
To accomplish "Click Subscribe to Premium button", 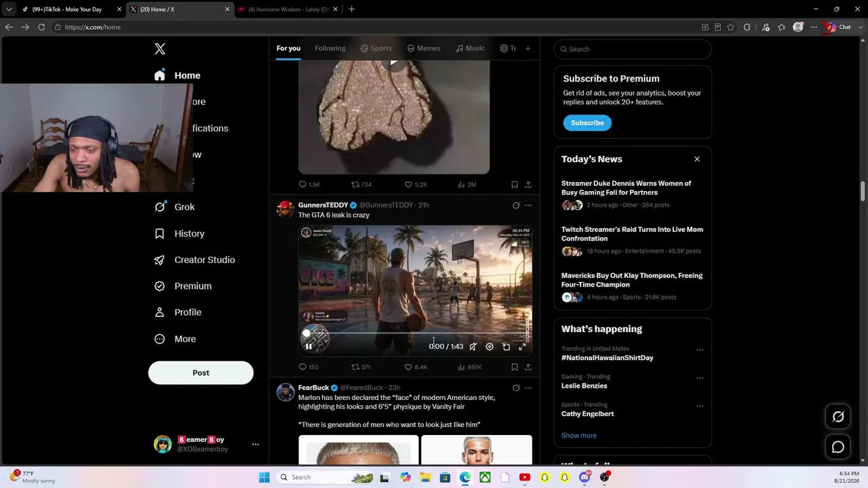I will tap(587, 123).
